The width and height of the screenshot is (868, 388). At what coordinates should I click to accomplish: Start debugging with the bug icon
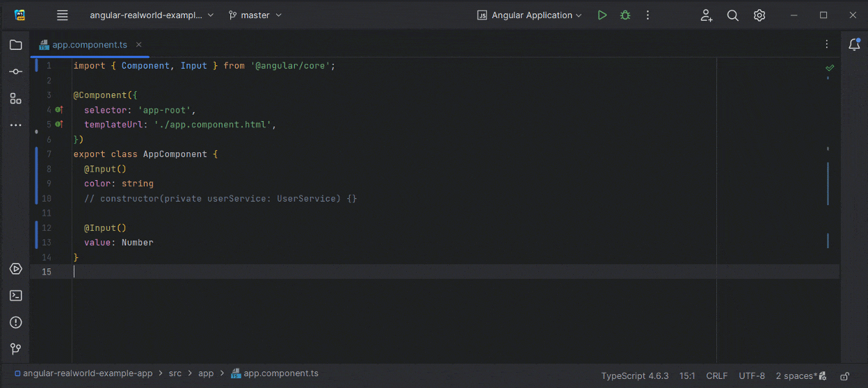[625, 15]
